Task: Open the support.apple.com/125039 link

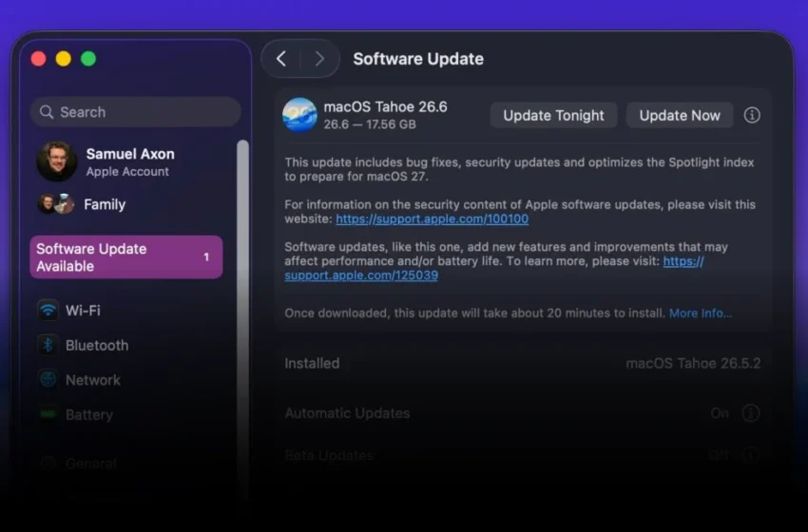Action: coord(361,275)
